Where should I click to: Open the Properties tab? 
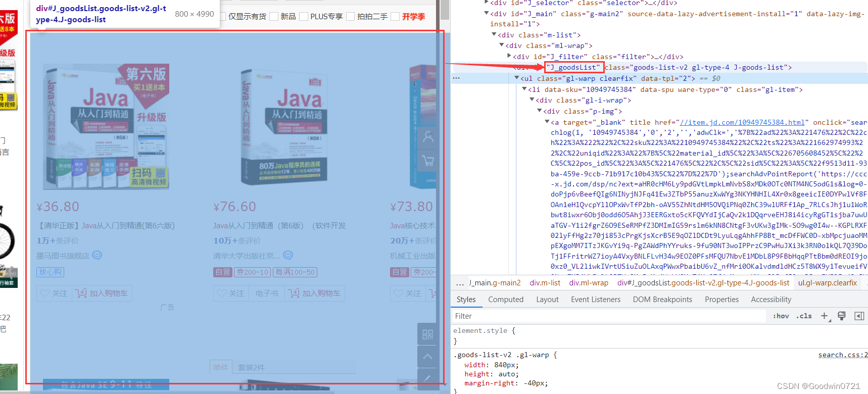pyautogui.click(x=721, y=300)
